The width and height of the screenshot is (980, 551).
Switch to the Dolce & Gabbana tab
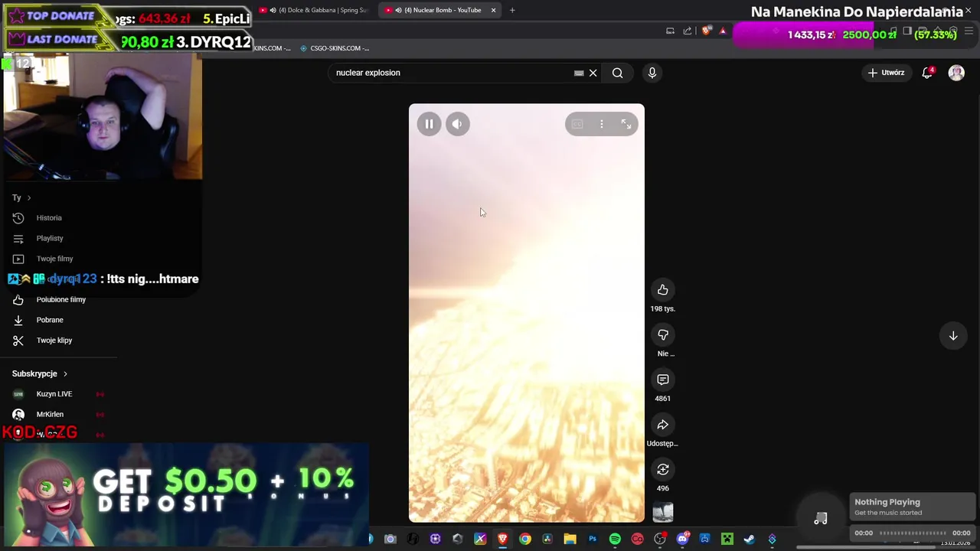coord(315,10)
